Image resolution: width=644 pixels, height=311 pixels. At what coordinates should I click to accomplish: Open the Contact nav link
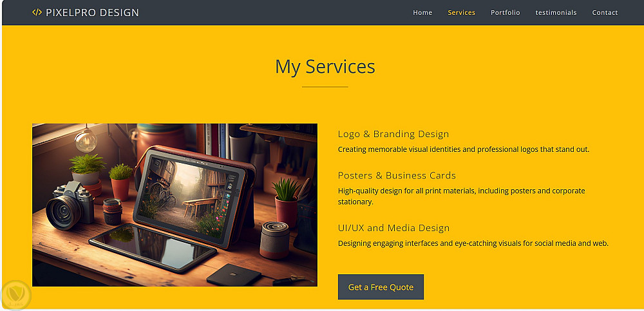[x=605, y=13]
